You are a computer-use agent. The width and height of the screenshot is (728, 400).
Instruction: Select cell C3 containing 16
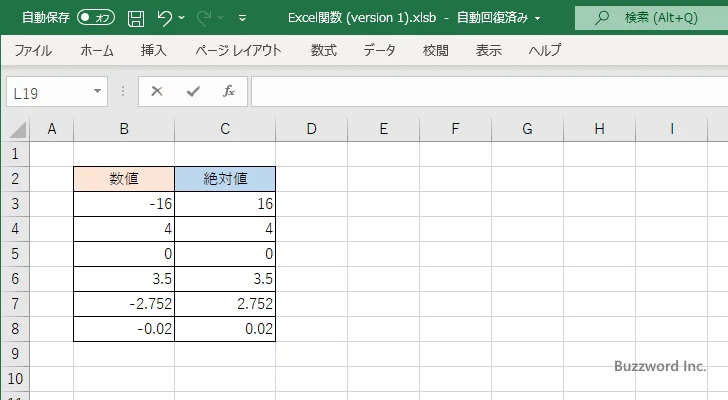tap(225, 204)
